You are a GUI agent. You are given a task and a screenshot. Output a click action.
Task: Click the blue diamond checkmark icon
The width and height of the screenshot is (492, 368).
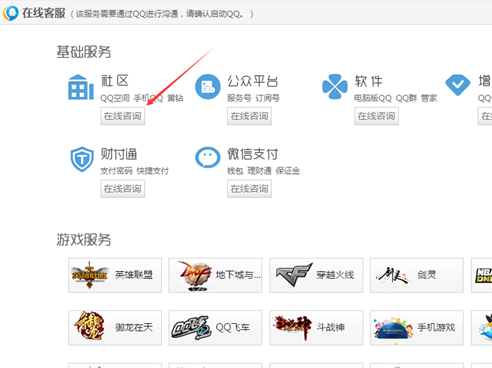tap(458, 85)
